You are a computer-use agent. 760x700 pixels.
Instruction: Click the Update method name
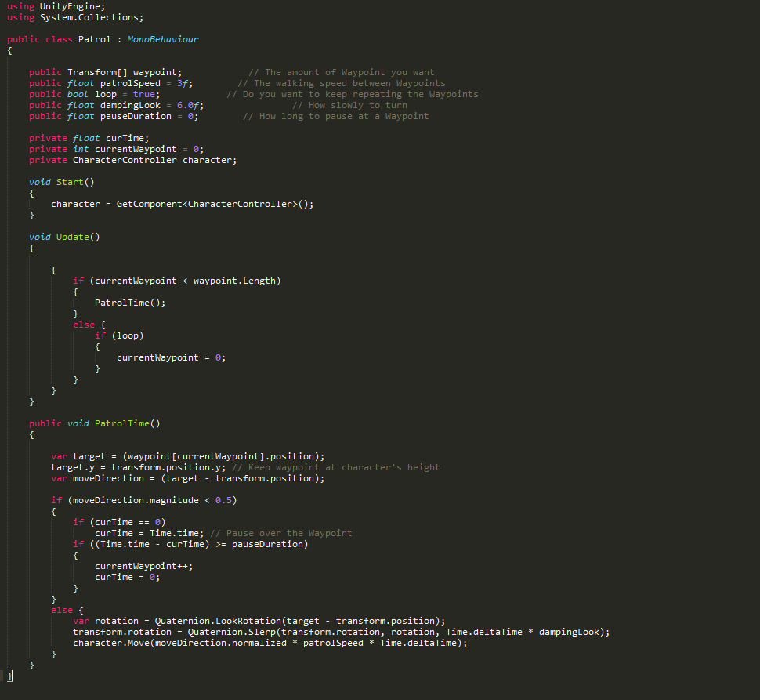tap(72, 237)
